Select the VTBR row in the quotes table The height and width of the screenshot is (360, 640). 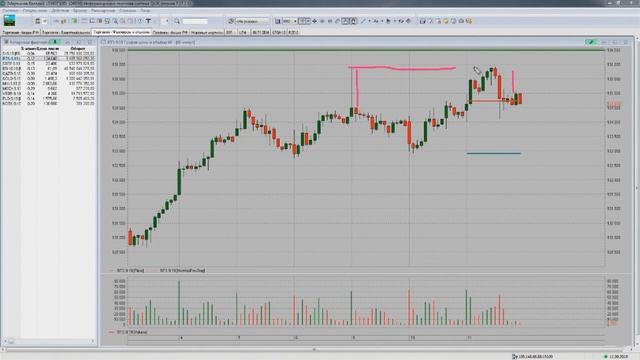pos(48,93)
